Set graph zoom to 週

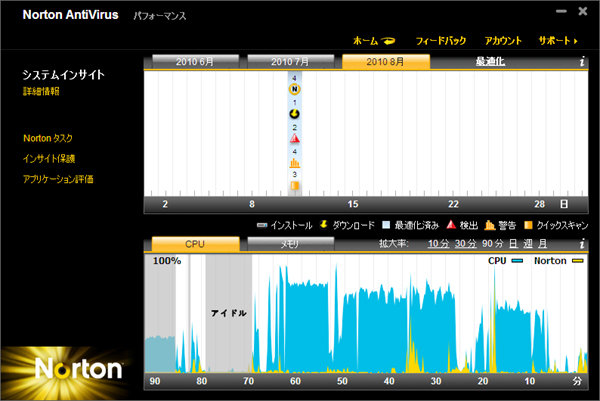pos(528,243)
